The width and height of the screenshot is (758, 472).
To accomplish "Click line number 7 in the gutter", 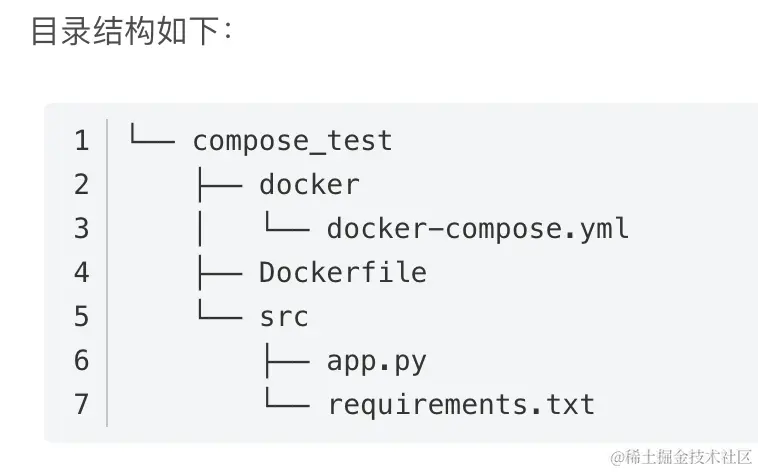I will point(81,405).
